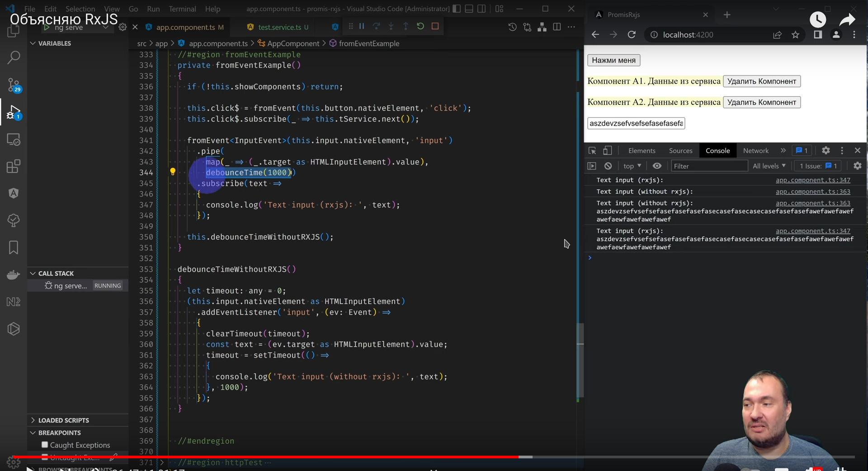The image size is (868, 471).
Task: Reload the localhost:4200 page
Action: [632, 35]
